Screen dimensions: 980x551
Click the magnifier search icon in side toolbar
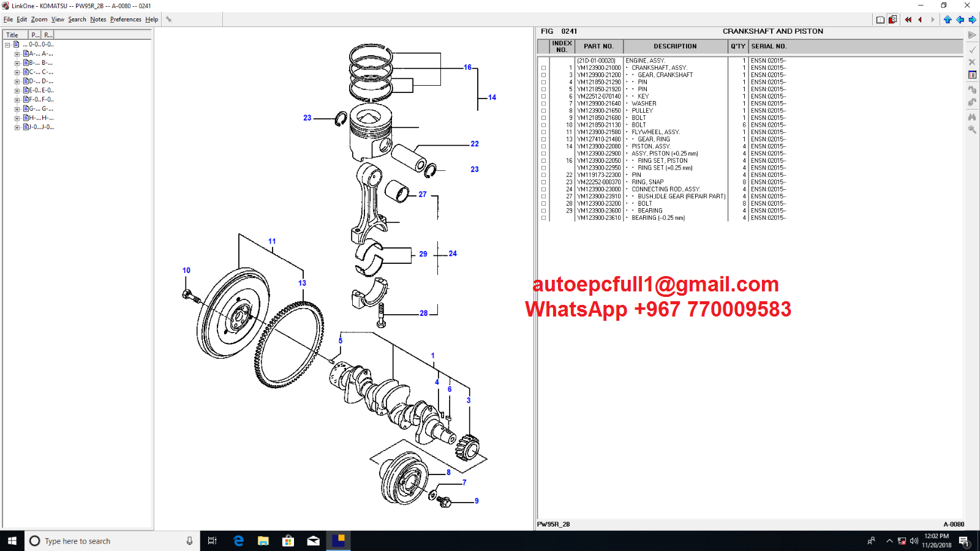(972, 129)
